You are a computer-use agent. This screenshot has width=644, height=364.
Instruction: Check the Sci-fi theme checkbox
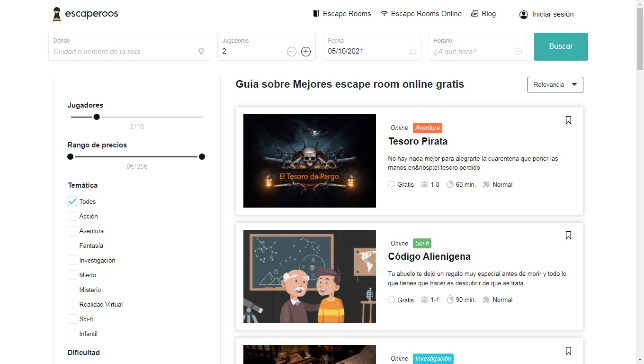point(72,319)
